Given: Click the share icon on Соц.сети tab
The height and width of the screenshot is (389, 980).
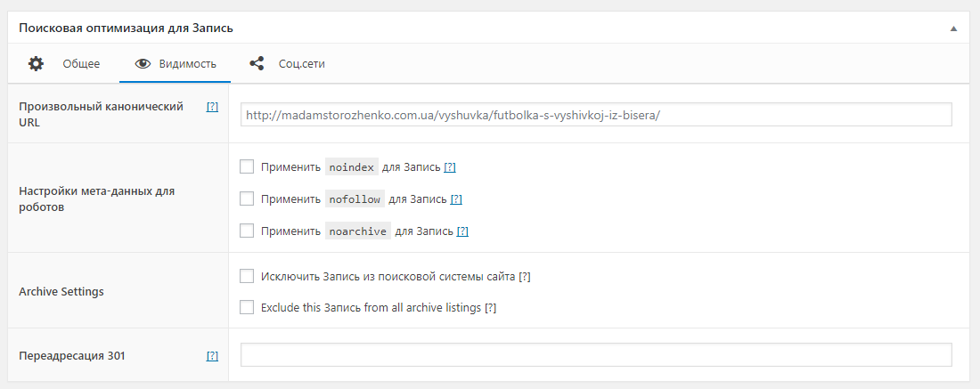Looking at the screenshot, I should tap(257, 64).
